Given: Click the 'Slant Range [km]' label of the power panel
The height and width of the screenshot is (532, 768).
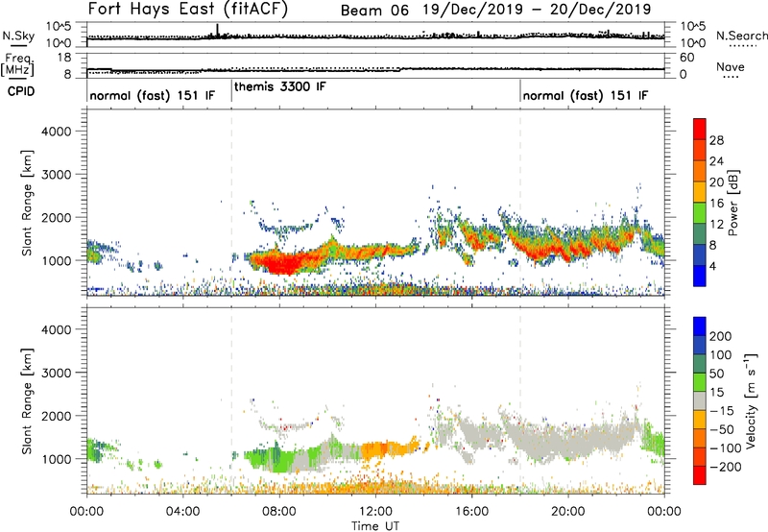Looking at the screenshot, I should 27,203.
